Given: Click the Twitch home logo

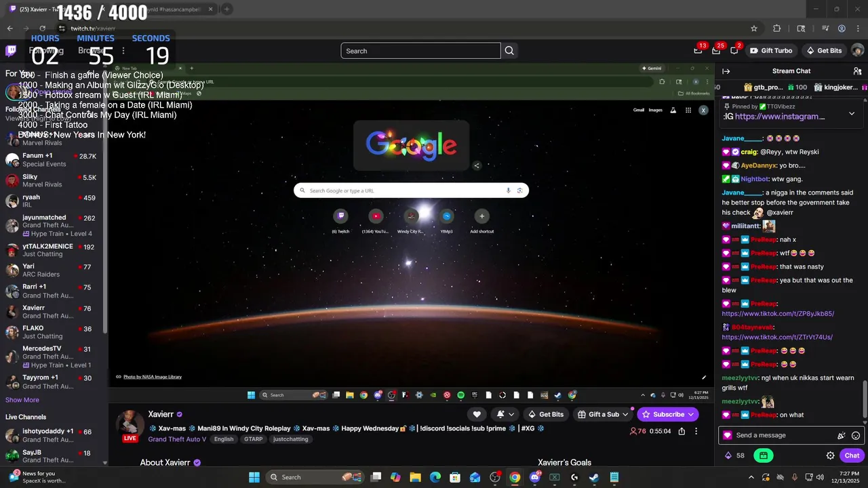Looking at the screenshot, I should tap(11, 51).
